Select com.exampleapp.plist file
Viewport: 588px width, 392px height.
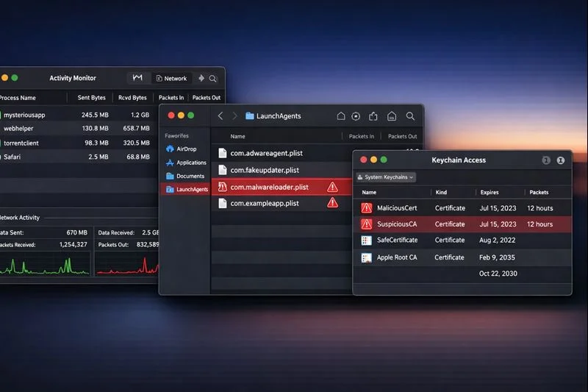(282, 203)
